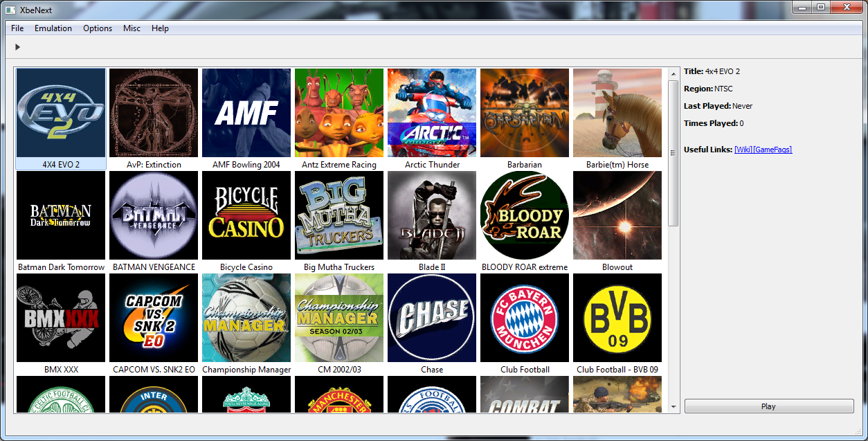The height and width of the screenshot is (441, 868).
Task: Click the game list scrollbar up arrow
Action: (673, 73)
